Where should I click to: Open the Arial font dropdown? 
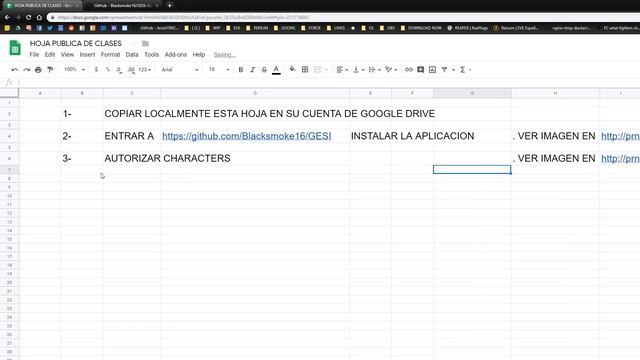pos(180,70)
